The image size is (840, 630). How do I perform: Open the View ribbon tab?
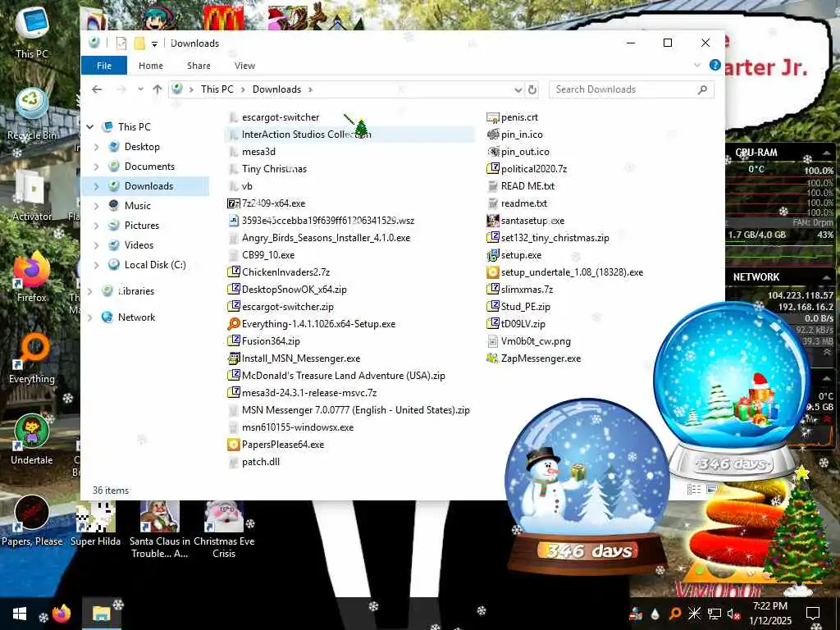pos(244,66)
